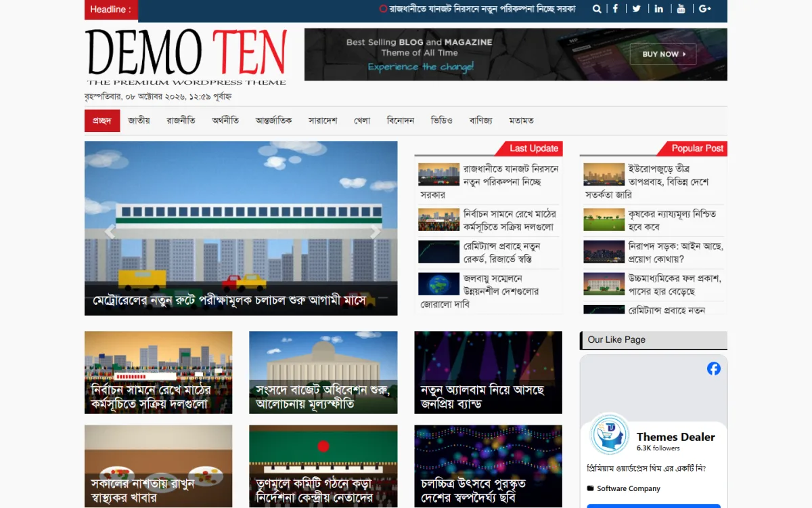Click the globe thumbnail beside জলবায়ু সম্মেলনে story
The image size is (812, 508).
point(438,284)
